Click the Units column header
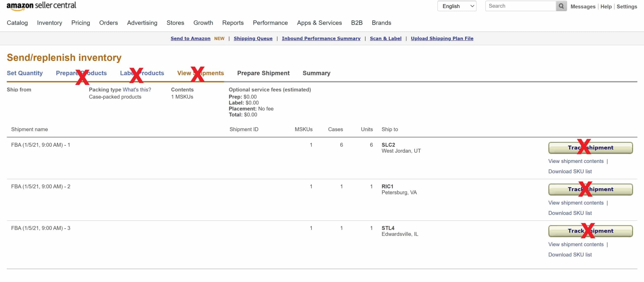The image size is (644, 282). pos(367,129)
